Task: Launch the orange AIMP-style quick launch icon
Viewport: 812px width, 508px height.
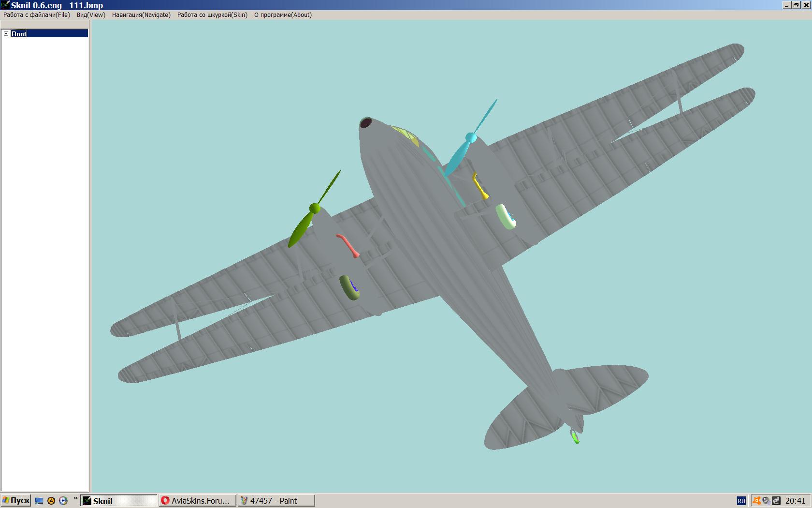Action: (x=51, y=501)
